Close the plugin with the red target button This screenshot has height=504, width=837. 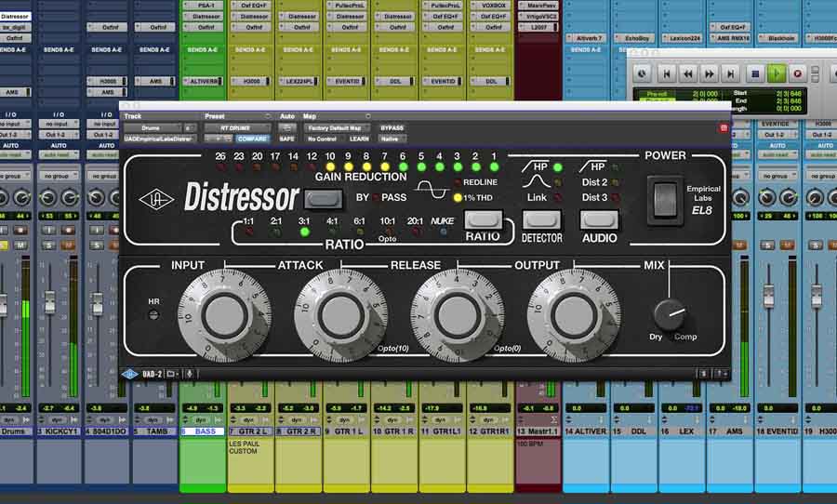(x=724, y=128)
